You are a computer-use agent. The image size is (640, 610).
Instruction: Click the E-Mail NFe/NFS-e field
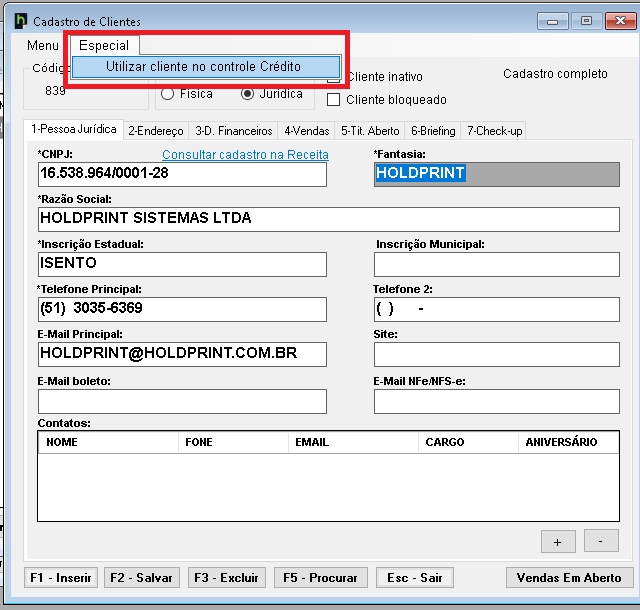497,401
